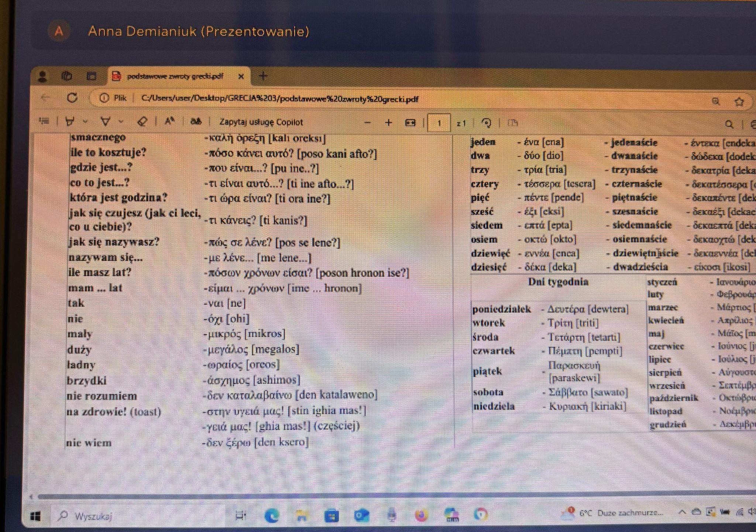Open the PDF table of contents panel
This screenshot has height=532, width=756.
[x=44, y=121]
